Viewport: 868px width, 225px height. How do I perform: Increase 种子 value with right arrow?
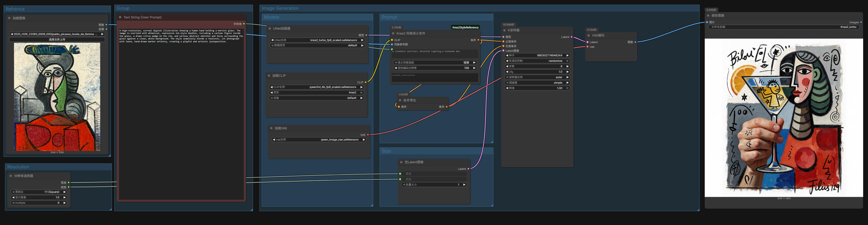(568, 55)
